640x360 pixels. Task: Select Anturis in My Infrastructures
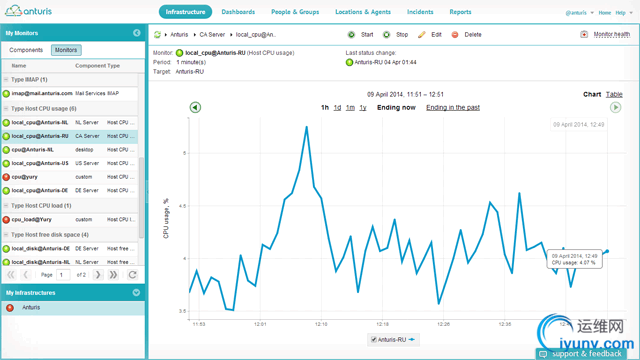click(73, 308)
